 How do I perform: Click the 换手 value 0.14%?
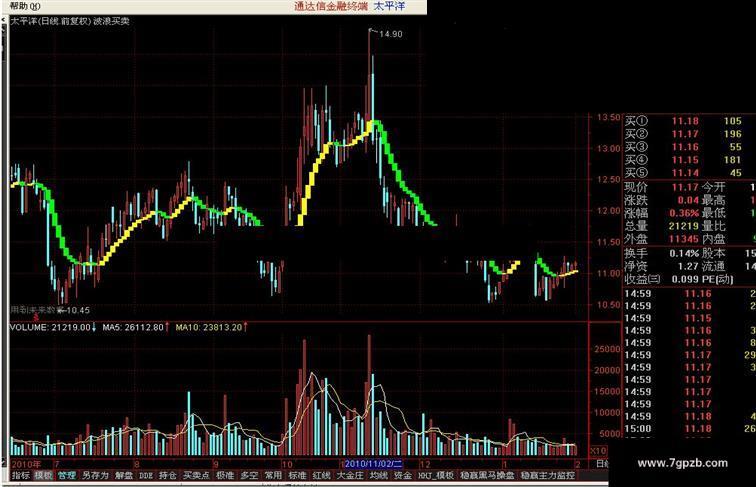pyautogui.click(x=684, y=253)
